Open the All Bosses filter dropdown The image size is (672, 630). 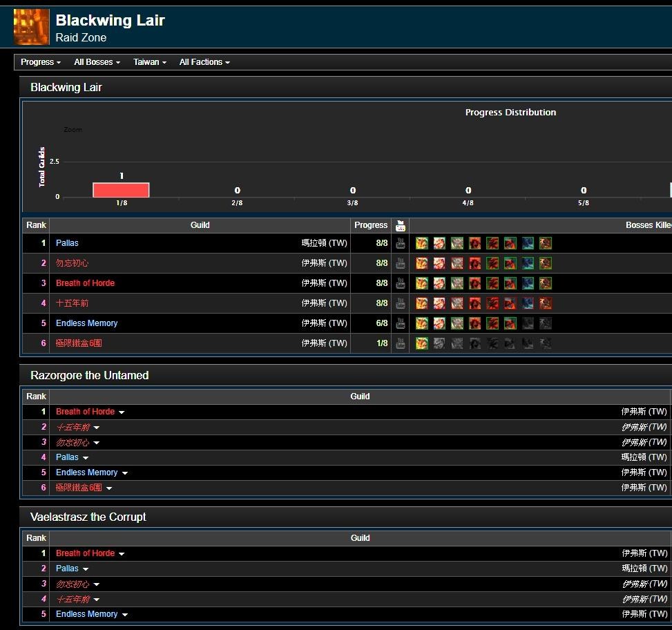coord(97,62)
